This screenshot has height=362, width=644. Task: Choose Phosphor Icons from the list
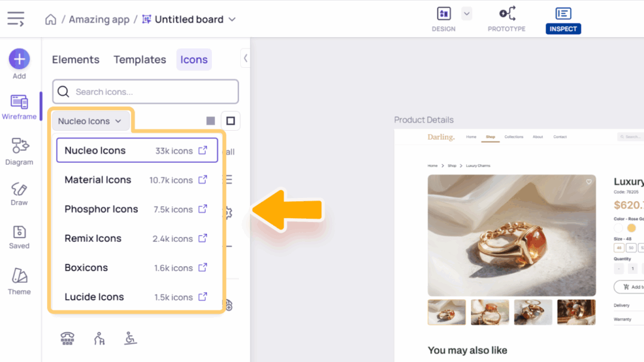point(101,209)
